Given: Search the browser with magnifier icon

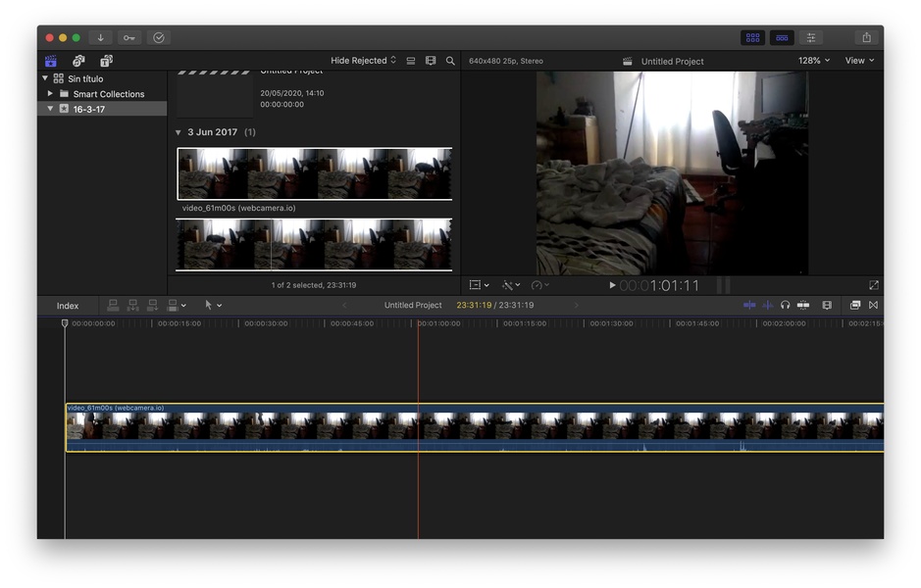Looking at the screenshot, I should point(450,61).
